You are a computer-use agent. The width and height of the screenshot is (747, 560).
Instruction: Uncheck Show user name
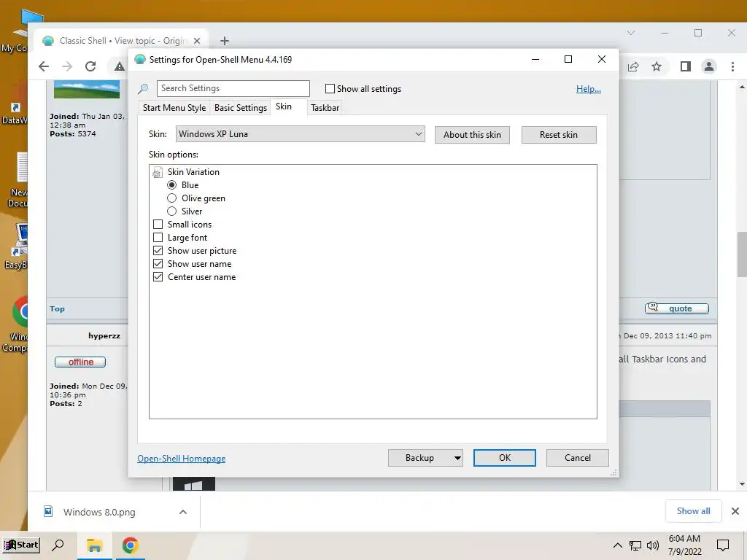tap(158, 263)
